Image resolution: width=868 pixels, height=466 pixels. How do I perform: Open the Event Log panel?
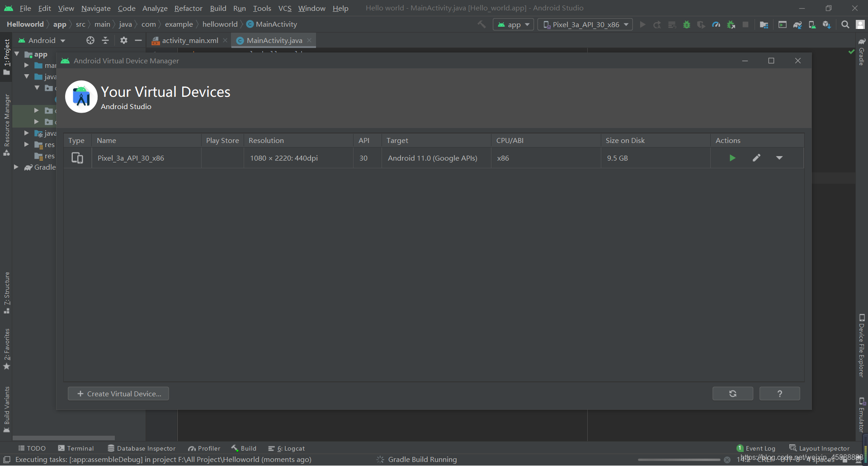(x=756, y=448)
